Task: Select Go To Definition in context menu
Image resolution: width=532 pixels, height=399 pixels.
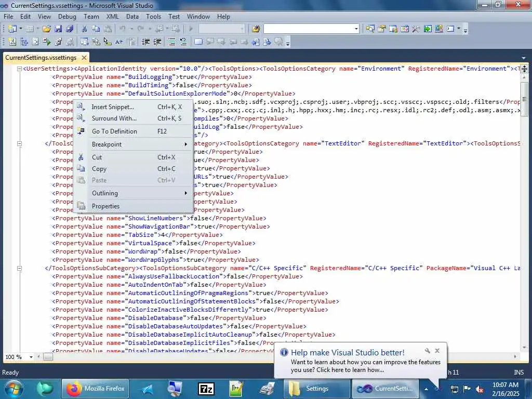Action: [134, 131]
